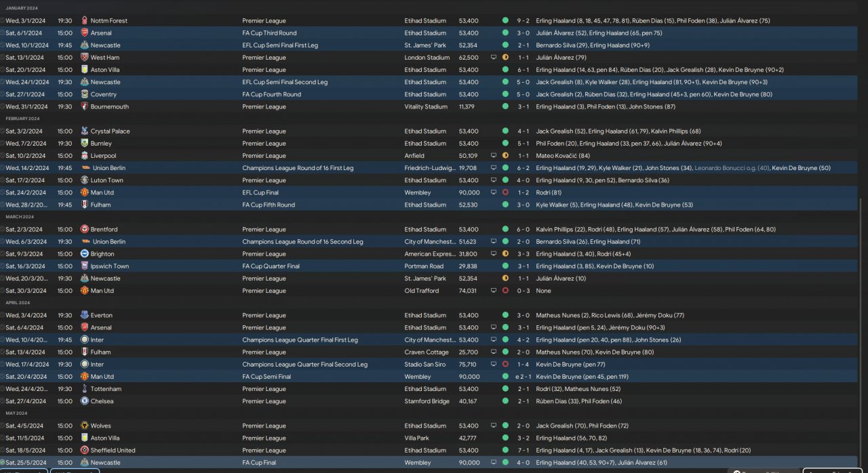Open the 0 - 3 result against Man Utd
The width and height of the screenshot is (868, 473).
[523, 291]
